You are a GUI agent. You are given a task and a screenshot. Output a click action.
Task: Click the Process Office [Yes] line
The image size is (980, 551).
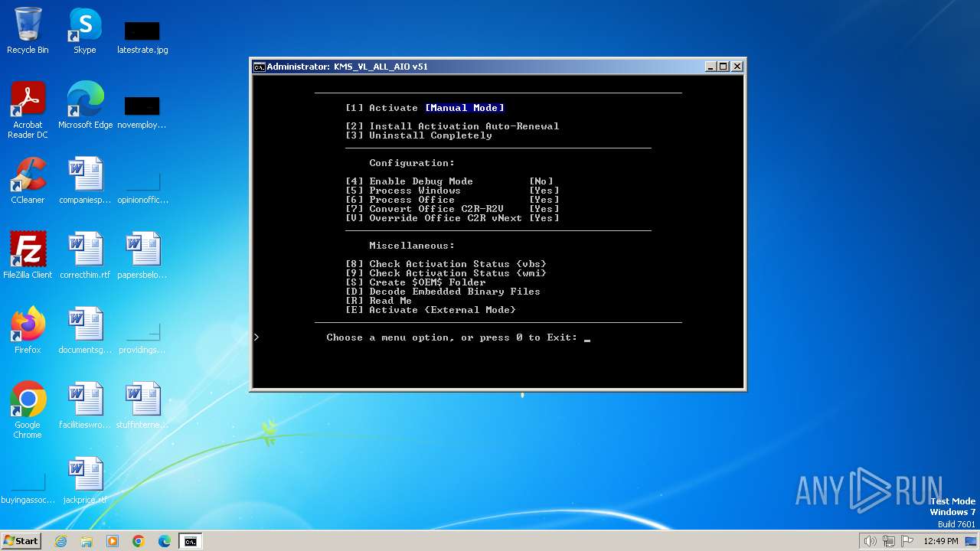[x=452, y=200]
